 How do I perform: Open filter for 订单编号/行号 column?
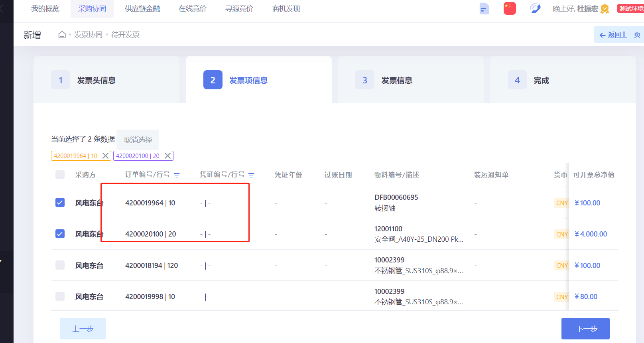coord(177,175)
